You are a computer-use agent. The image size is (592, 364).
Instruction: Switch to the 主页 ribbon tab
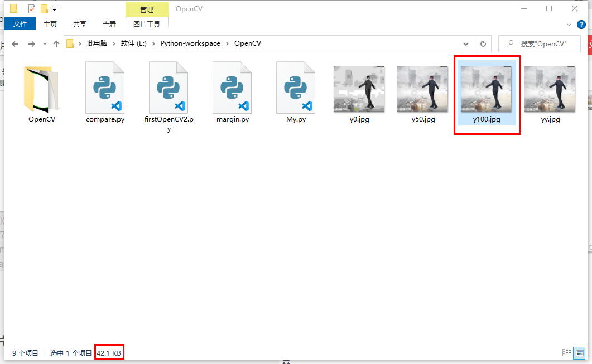tap(50, 24)
